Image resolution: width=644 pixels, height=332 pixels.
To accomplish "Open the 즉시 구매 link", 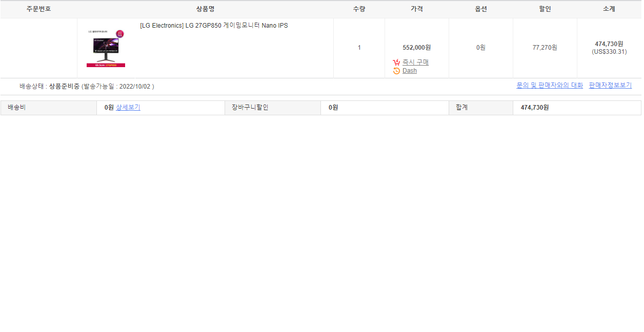I will pyautogui.click(x=415, y=62).
